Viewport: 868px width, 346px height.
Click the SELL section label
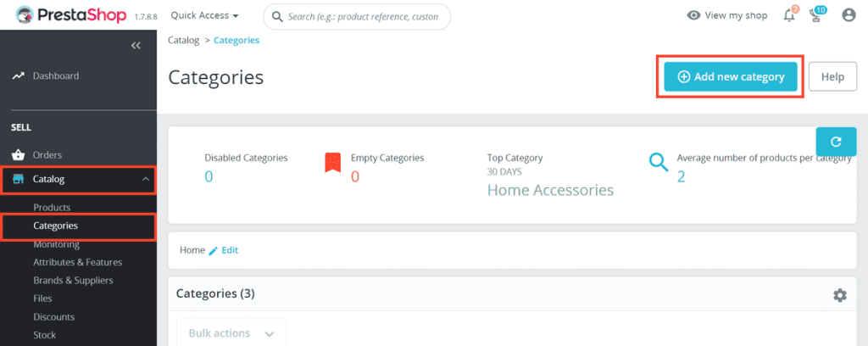coord(21,127)
